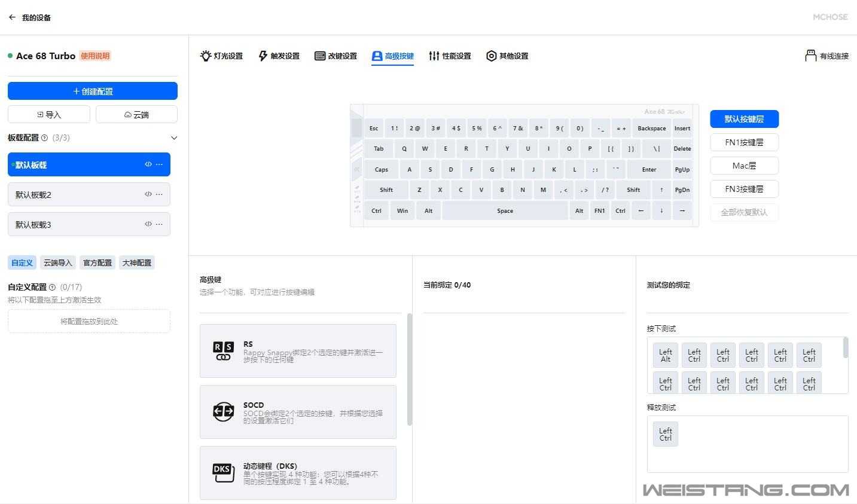The image size is (857, 504).
Task: Open the 灯光设置 lighting tab
Action: point(221,56)
